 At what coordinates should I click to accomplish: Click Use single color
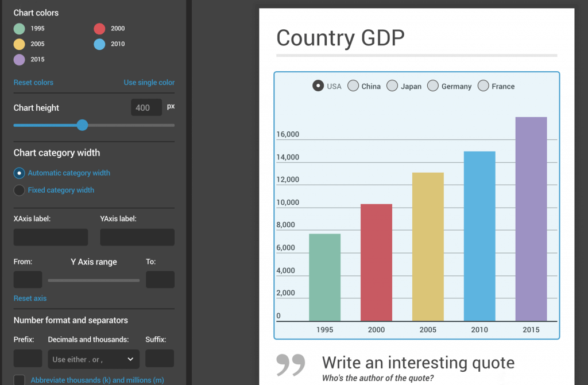pyautogui.click(x=149, y=82)
